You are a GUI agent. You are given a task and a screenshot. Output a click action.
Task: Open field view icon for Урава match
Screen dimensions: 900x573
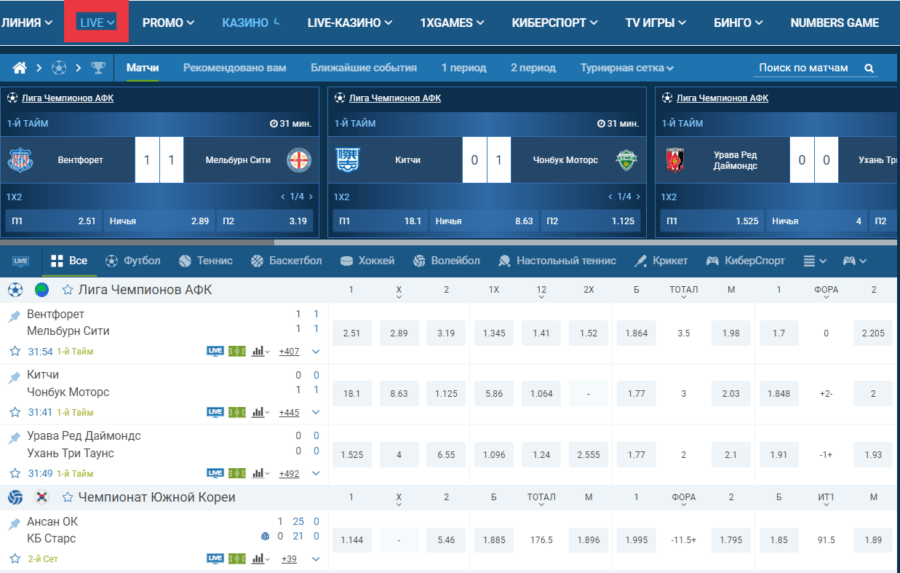pos(237,473)
